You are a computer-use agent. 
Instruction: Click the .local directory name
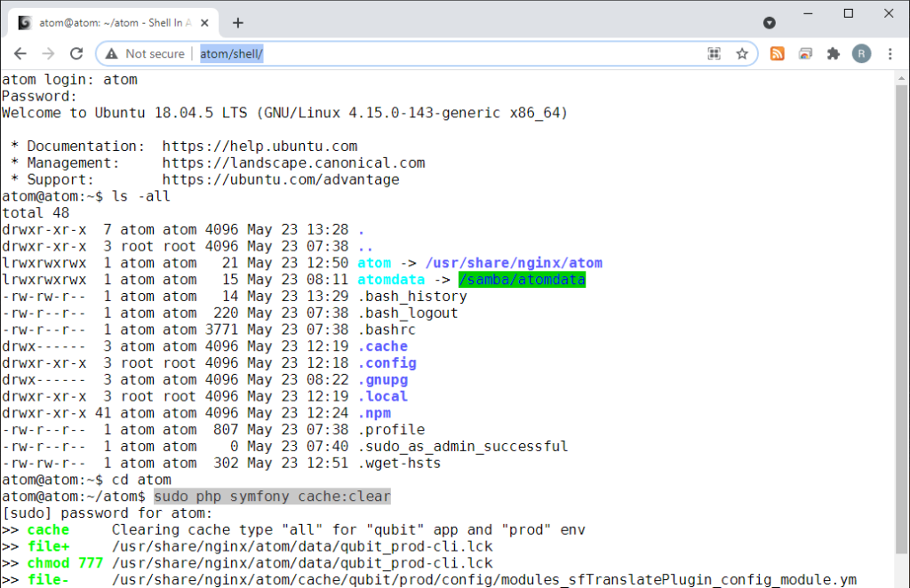tap(382, 397)
